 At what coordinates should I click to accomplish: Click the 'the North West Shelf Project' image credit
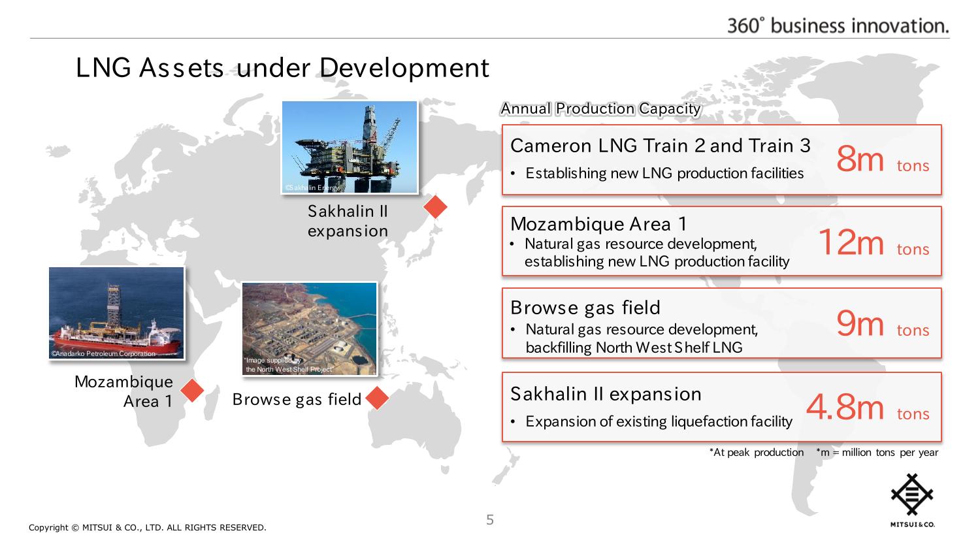coord(289,370)
